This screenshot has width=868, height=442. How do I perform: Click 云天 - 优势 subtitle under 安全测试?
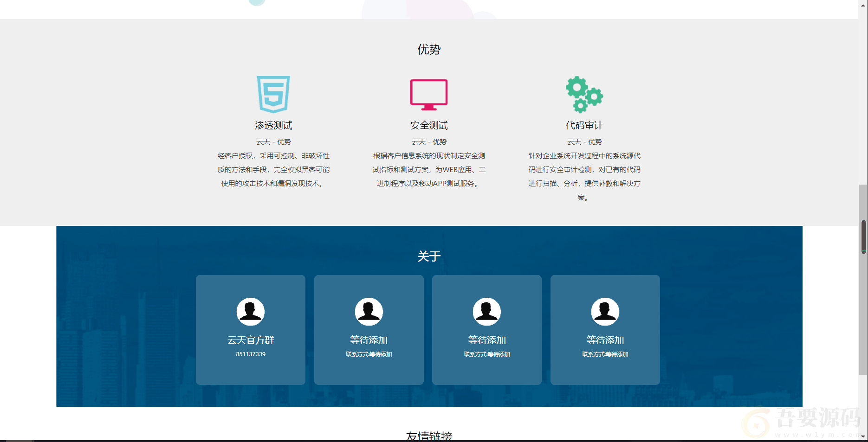[429, 142]
